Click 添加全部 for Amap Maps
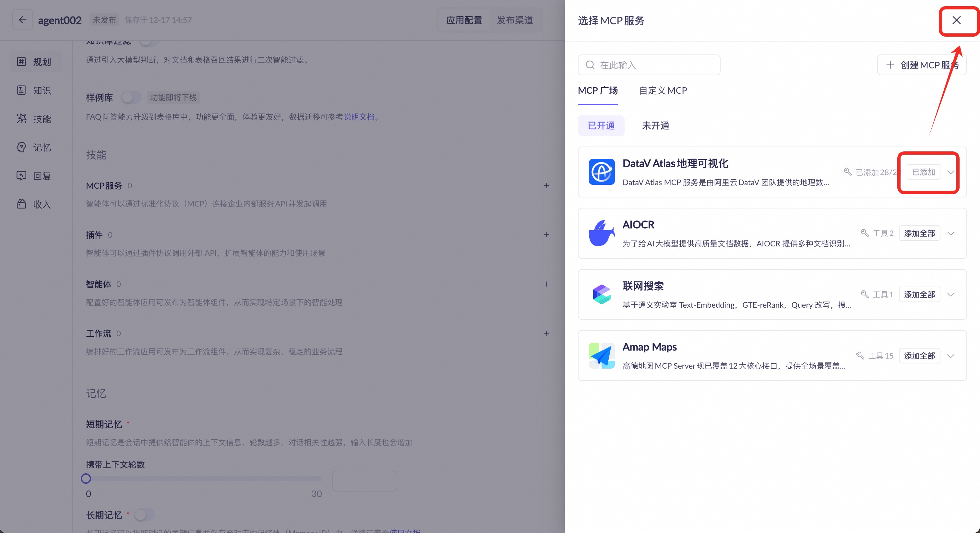The height and width of the screenshot is (533, 980). click(919, 356)
